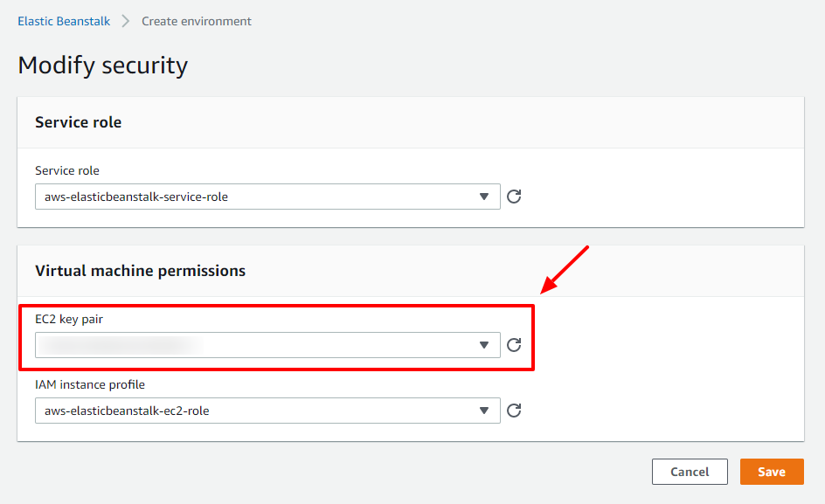The image size is (825, 504).
Task: Cancel the security modifications
Action: [690, 472]
